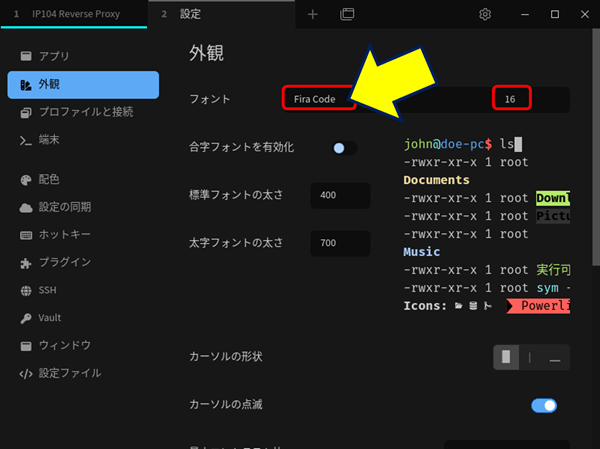The height and width of the screenshot is (449, 600).
Task: Click the puzzle piece plugin icon
Action: click(26, 263)
